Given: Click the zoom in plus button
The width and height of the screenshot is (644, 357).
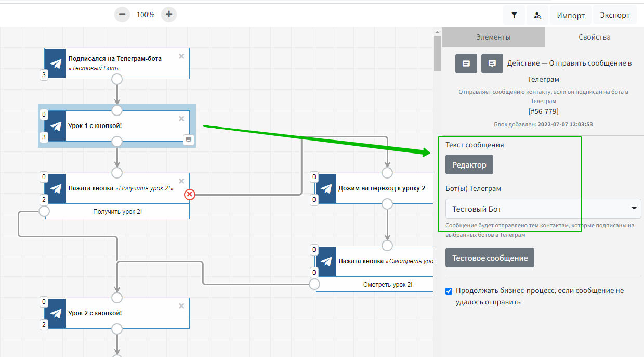Looking at the screenshot, I should (169, 15).
